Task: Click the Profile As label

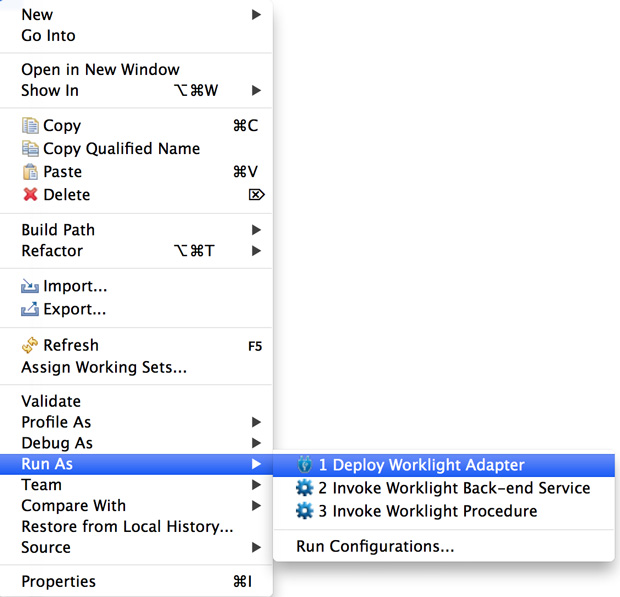Action: (x=56, y=422)
